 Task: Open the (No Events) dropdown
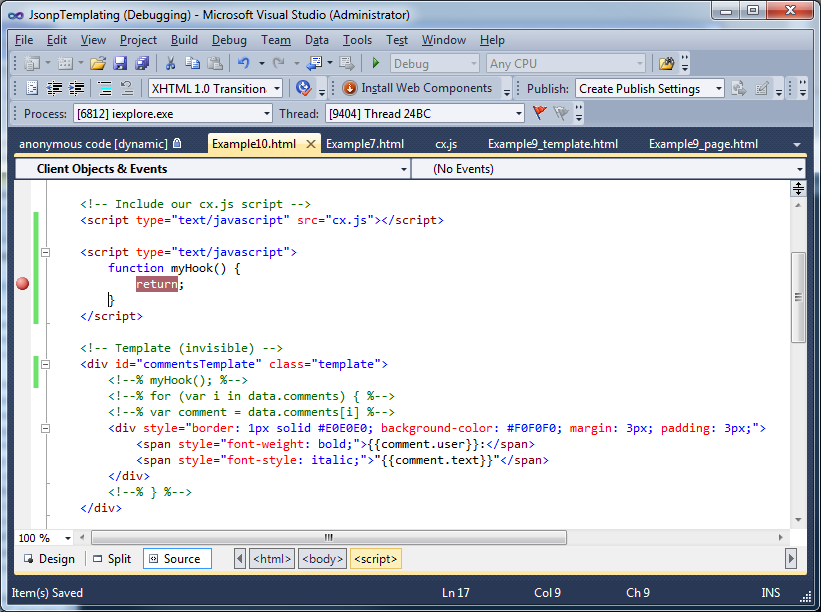(800, 169)
